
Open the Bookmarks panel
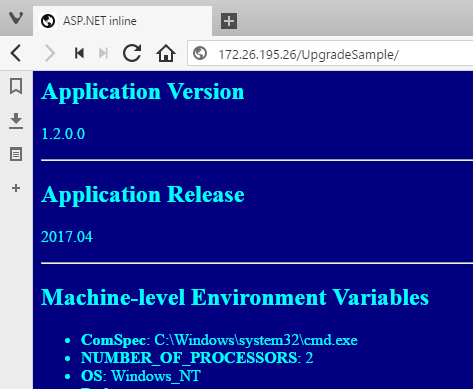pyautogui.click(x=16, y=86)
